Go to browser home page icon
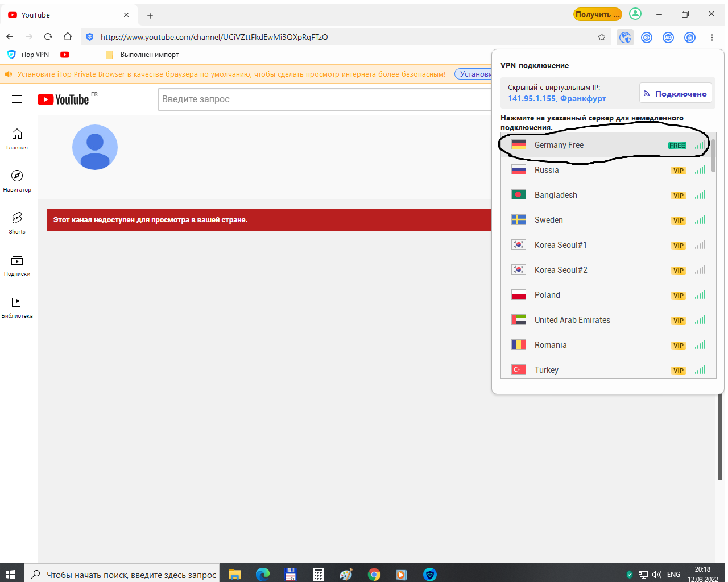The image size is (728, 582). 68,37
